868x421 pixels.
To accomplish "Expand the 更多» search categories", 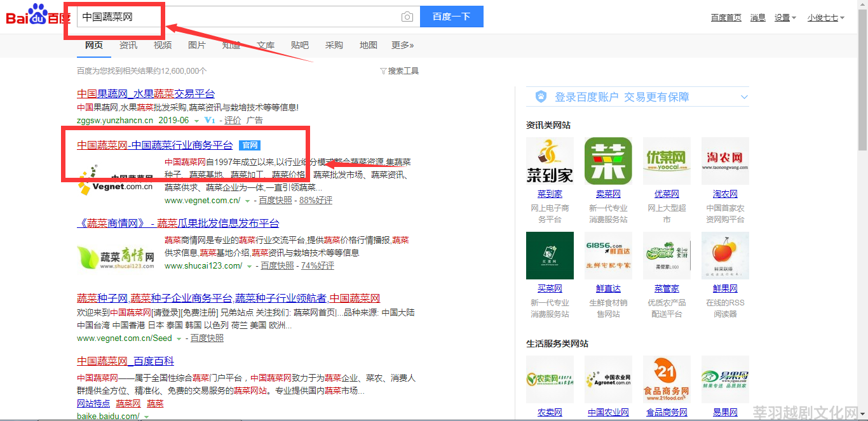I will coord(402,45).
